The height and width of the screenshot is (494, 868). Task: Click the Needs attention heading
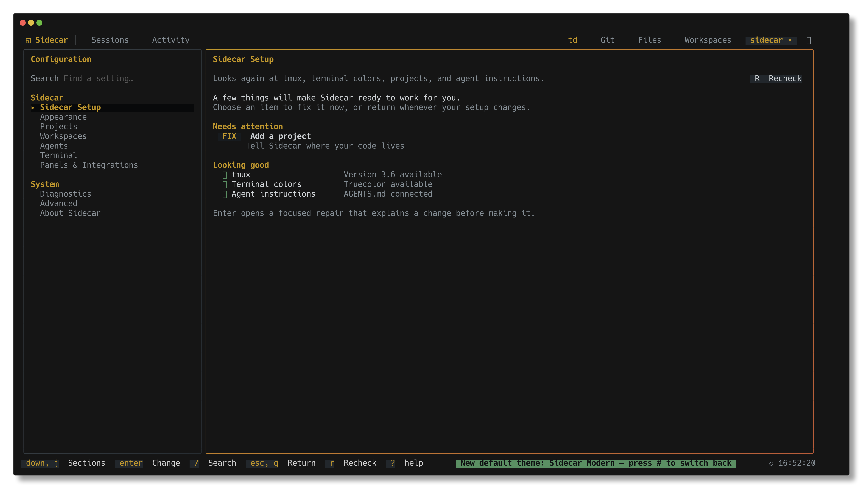point(248,127)
